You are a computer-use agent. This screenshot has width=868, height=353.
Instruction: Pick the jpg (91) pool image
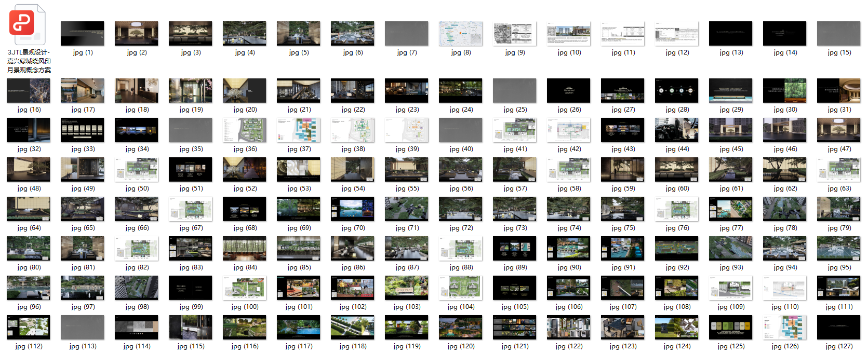[x=622, y=249]
